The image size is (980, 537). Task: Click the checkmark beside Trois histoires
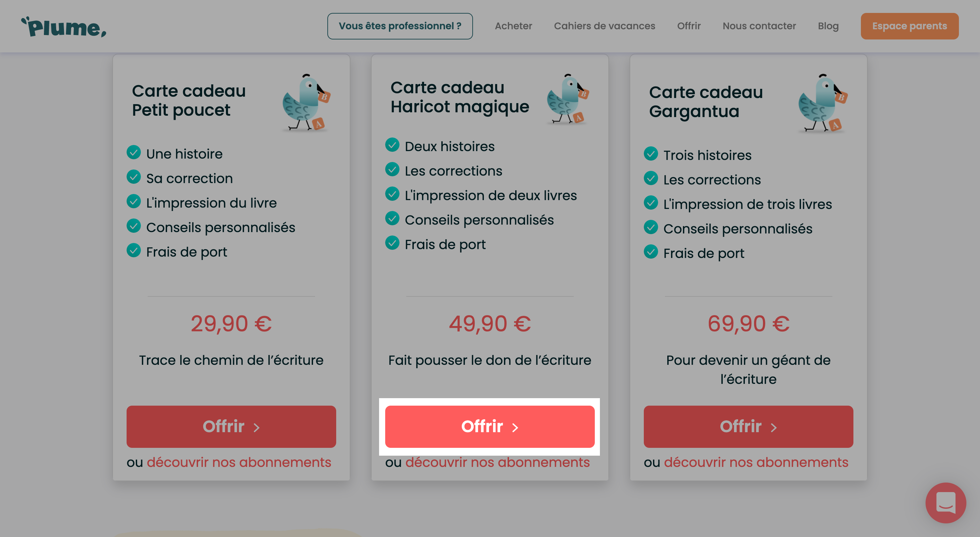coord(651,153)
